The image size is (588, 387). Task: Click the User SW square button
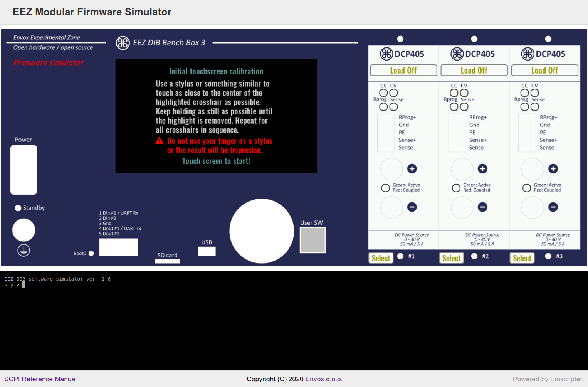tap(313, 240)
